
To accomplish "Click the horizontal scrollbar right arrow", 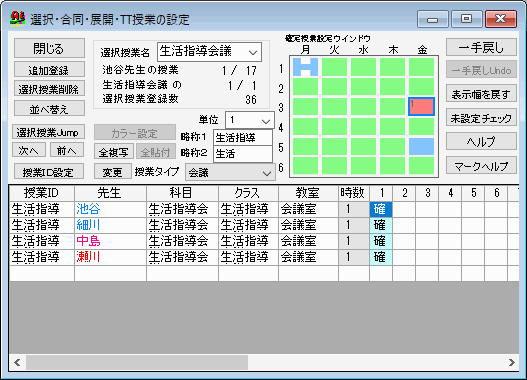I will click(512, 362).
